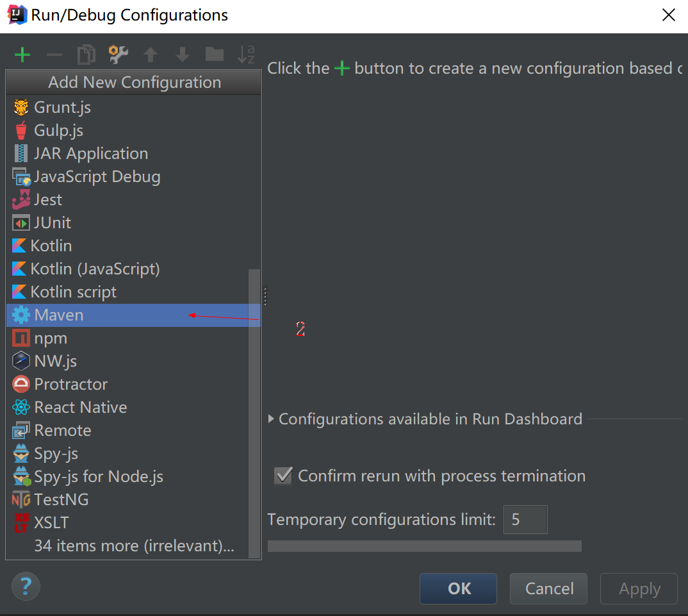Click the TestNG label in list

pyautogui.click(x=61, y=499)
